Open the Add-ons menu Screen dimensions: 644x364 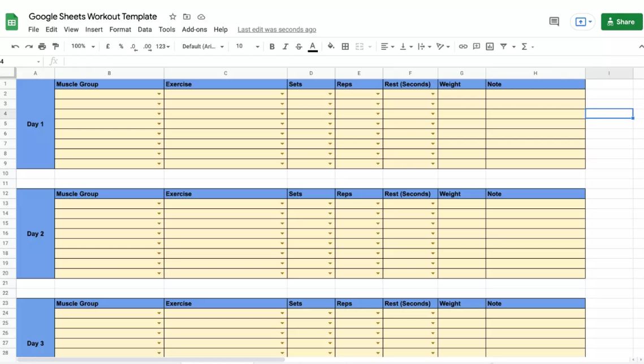pyautogui.click(x=195, y=29)
